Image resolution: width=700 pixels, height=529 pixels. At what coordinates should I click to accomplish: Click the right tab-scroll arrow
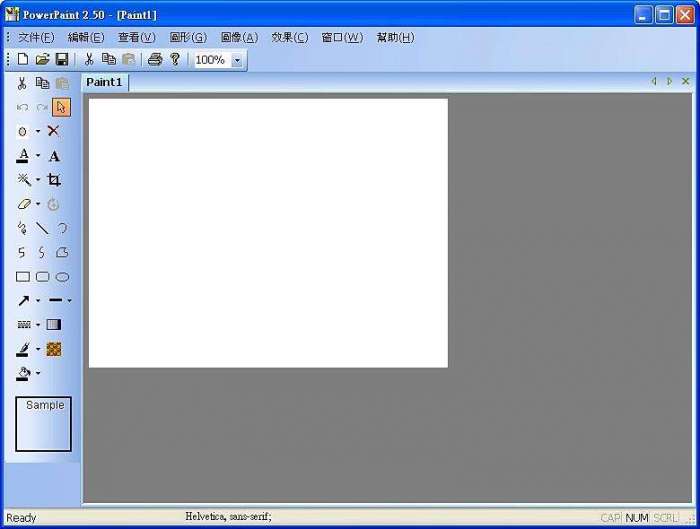[669, 81]
